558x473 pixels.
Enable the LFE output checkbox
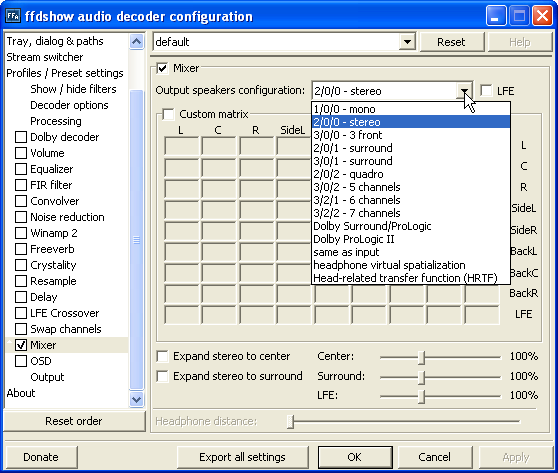486,90
